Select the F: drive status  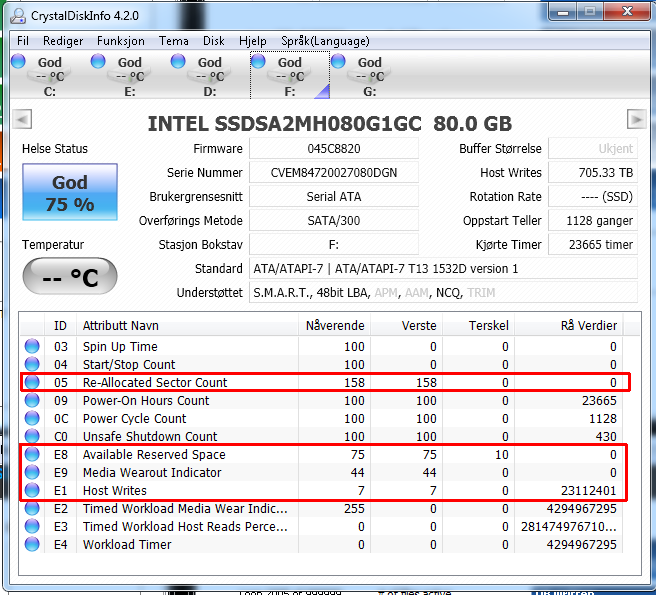pyautogui.click(x=290, y=76)
